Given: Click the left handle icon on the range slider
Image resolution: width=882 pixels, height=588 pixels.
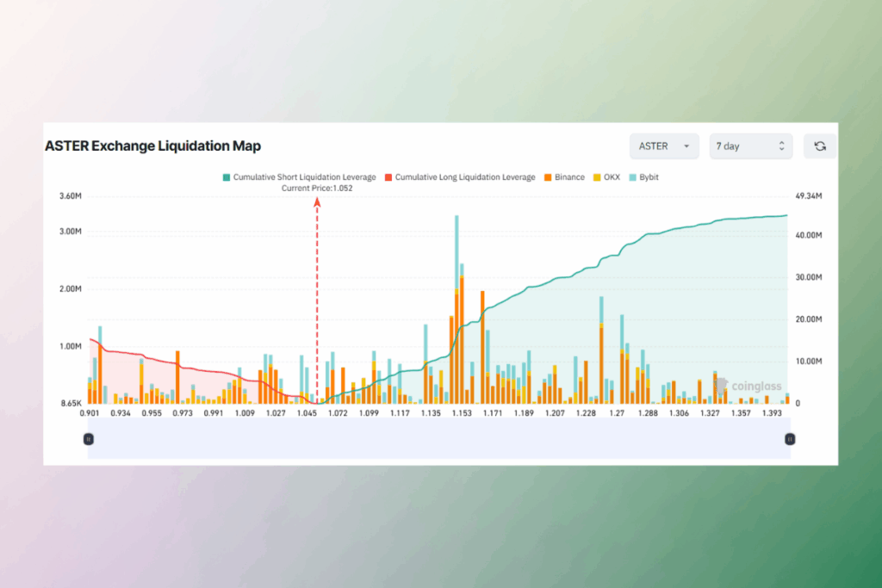Looking at the screenshot, I should click(87, 439).
